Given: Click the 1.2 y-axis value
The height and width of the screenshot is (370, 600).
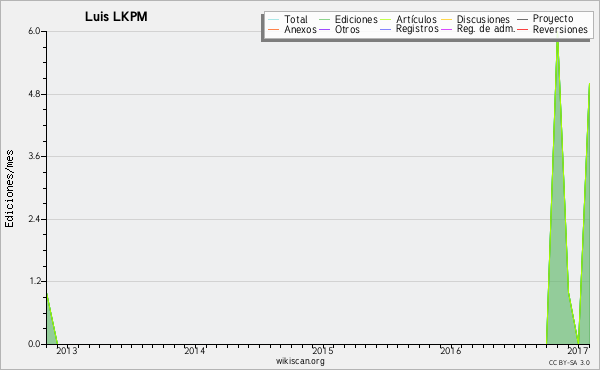Looking at the screenshot, I should tap(34, 282).
